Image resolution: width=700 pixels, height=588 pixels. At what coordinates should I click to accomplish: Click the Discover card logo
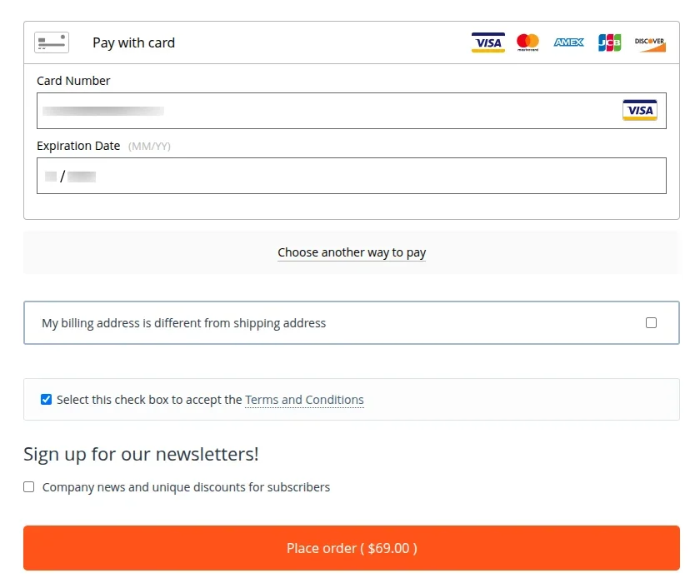pos(650,42)
